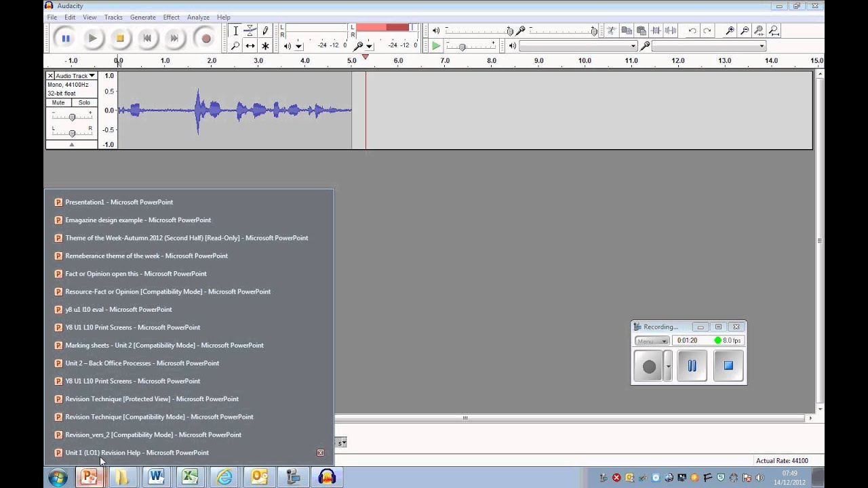This screenshot has height=488, width=868.
Task: Open the Edit menu
Action: 70,17
